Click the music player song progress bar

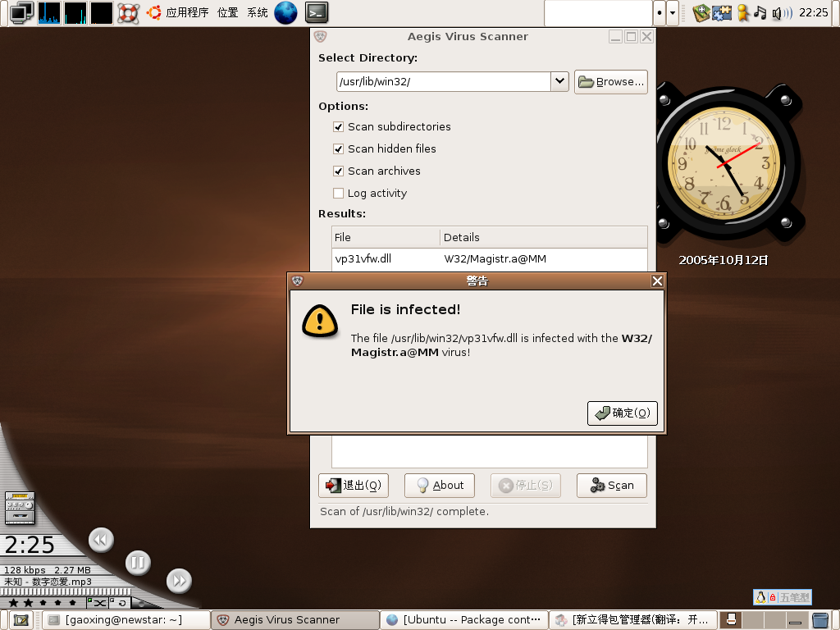tap(66, 592)
